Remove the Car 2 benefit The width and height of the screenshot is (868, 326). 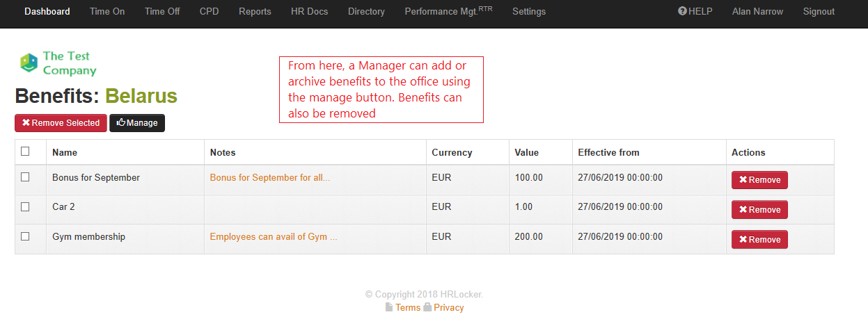pyautogui.click(x=759, y=210)
